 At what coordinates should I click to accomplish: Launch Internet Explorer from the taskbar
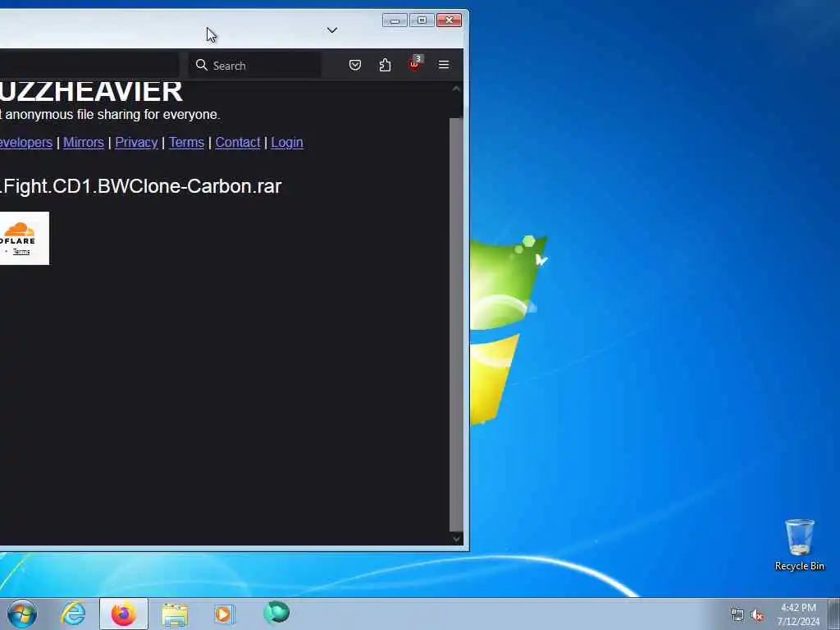73,614
